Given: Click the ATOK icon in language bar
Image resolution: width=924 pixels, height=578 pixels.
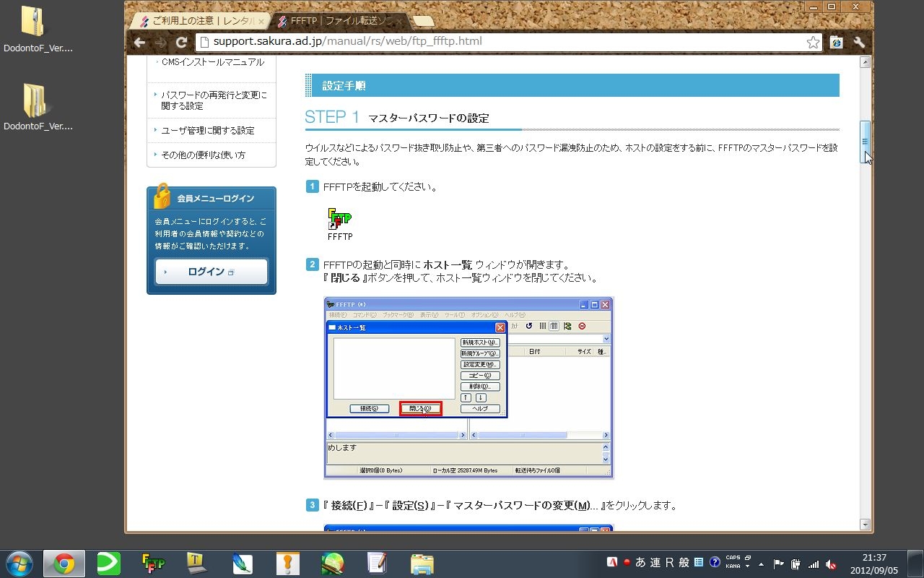Looking at the screenshot, I should pos(612,563).
